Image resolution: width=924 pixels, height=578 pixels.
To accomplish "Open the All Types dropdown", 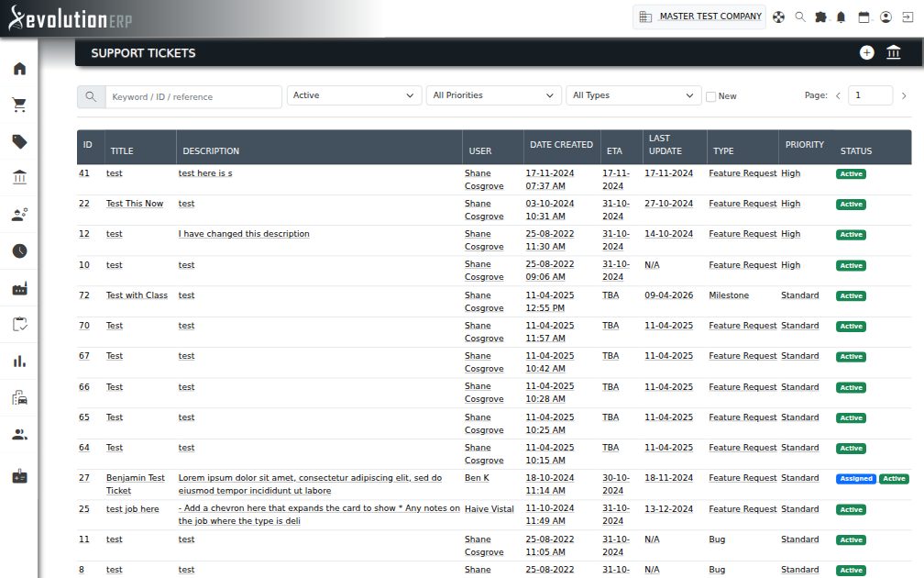I will click(x=632, y=95).
